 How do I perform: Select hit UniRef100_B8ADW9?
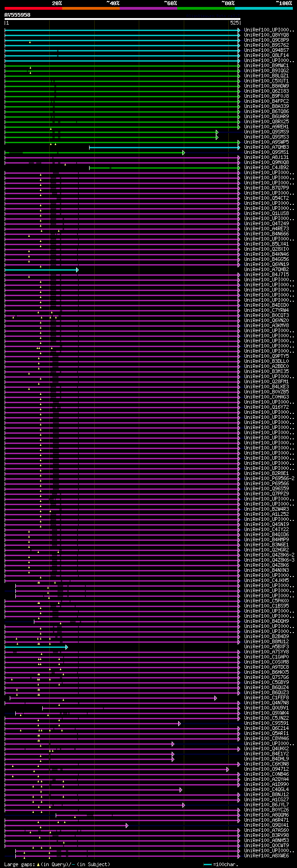[266, 86]
